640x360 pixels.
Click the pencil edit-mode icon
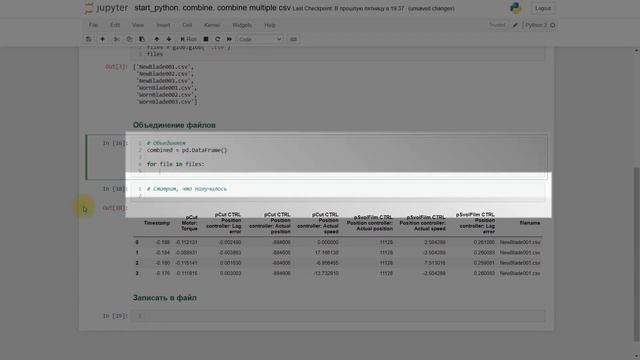(515, 25)
